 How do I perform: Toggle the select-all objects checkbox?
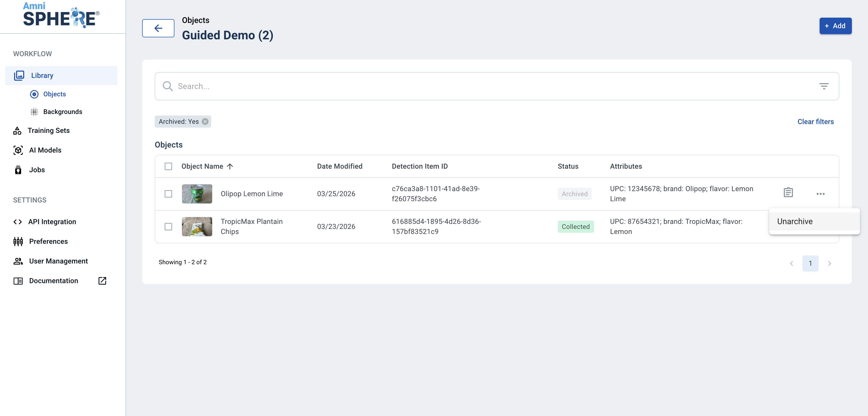click(168, 167)
